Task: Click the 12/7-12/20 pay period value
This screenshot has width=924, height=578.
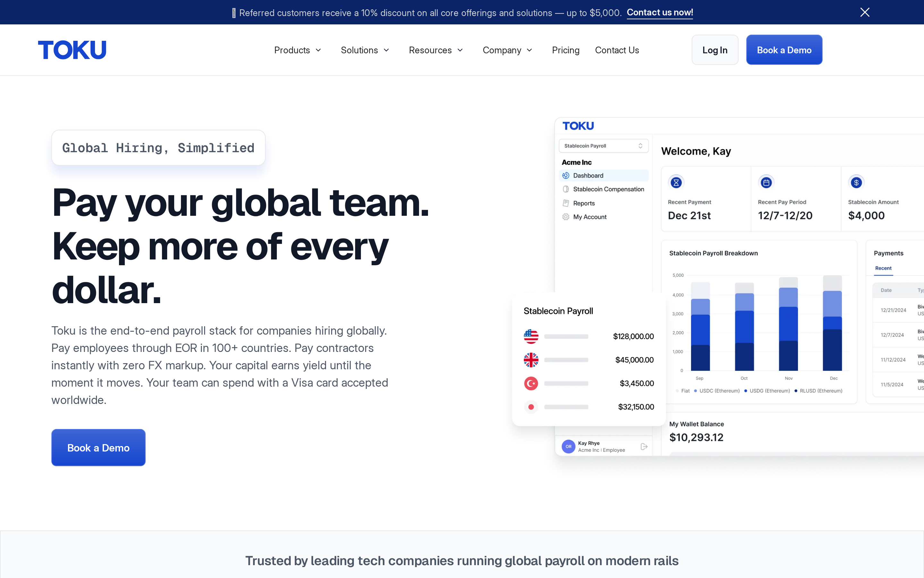Action: point(785,215)
